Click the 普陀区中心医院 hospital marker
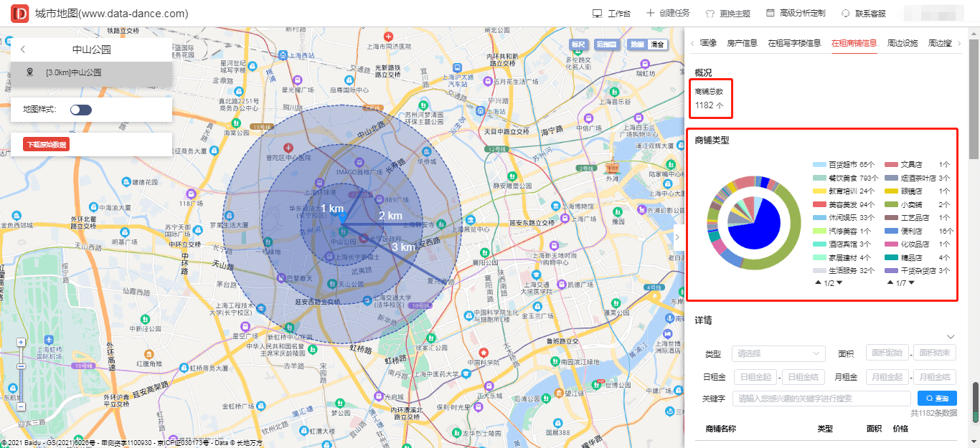This screenshot has height=448, width=980. [288, 147]
